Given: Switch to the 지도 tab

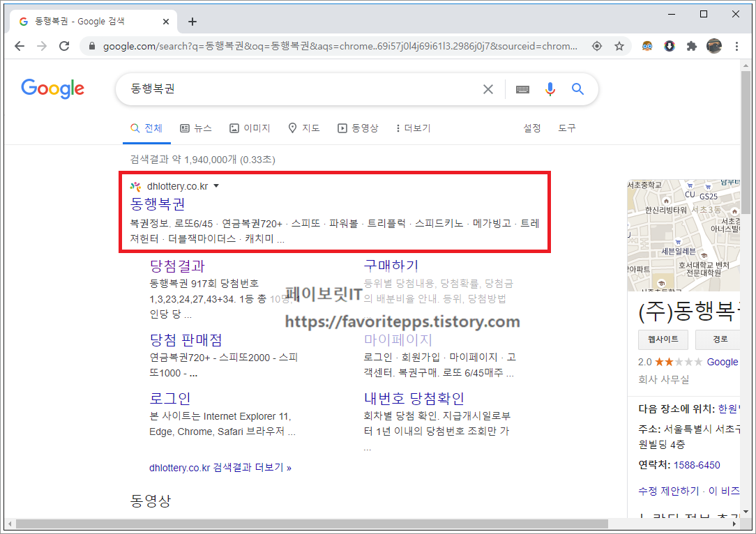Looking at the screenshot, I should click(x=304, y=128).
